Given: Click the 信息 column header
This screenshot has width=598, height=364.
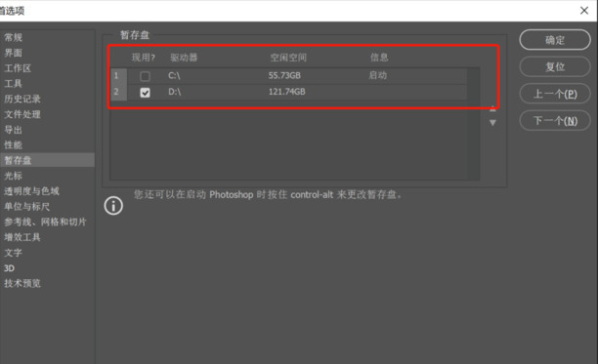Looking at the screenshot, I should click(x=379, y=58).
